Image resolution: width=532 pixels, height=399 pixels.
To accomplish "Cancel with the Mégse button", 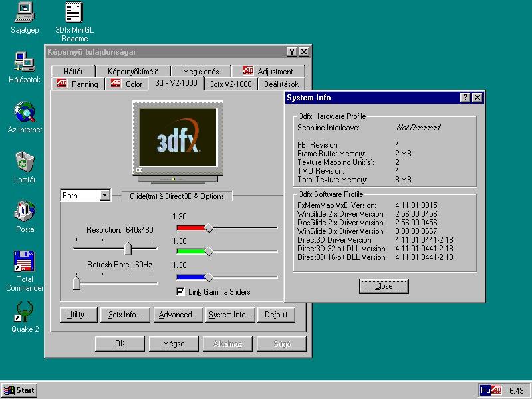I will tap(174, 344).
